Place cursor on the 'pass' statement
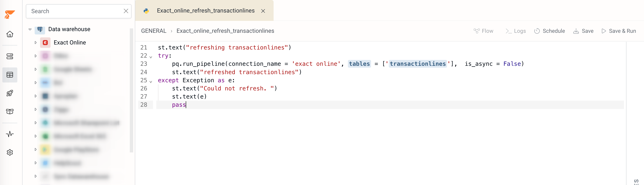Screen dimensions: 644x185 (x=179, y=105)
